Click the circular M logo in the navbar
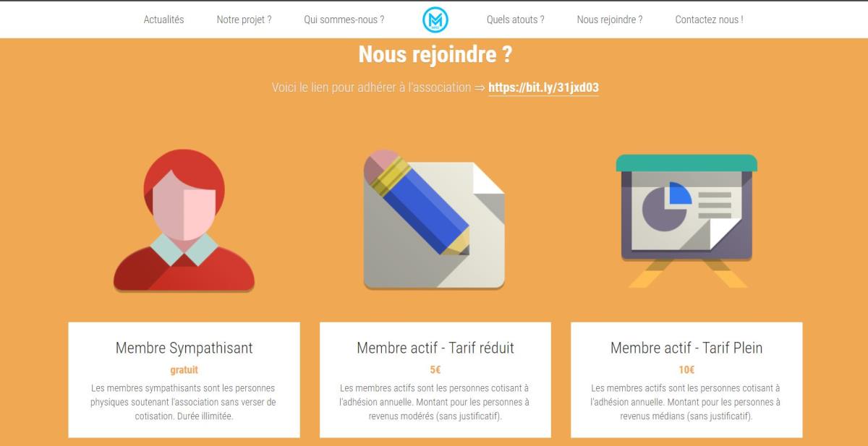This screenshot has height=446, width=868. point(435,20)
